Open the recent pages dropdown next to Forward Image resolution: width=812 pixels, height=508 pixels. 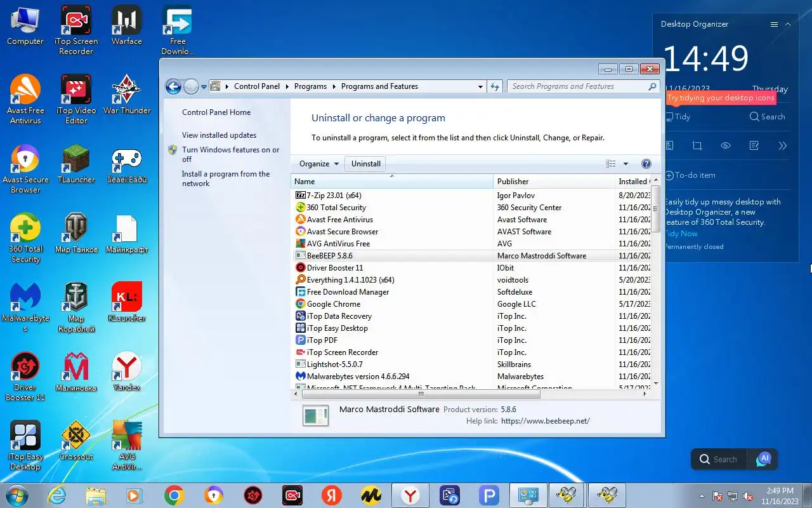[x=204, y=86]
